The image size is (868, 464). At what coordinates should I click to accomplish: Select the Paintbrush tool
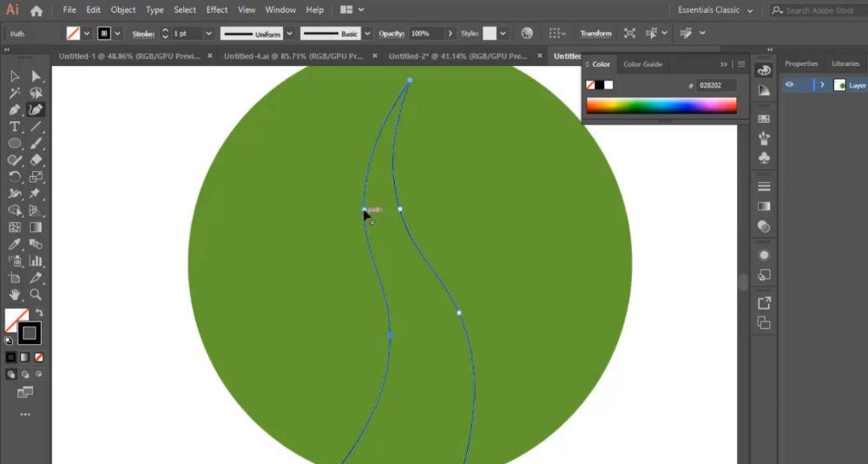[x=36, y=143]
